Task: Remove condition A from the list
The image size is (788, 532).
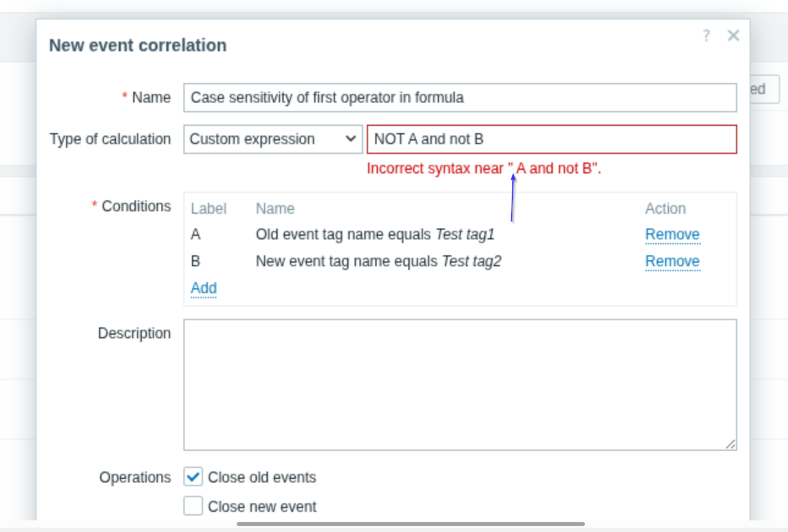Action: point(672,235)
